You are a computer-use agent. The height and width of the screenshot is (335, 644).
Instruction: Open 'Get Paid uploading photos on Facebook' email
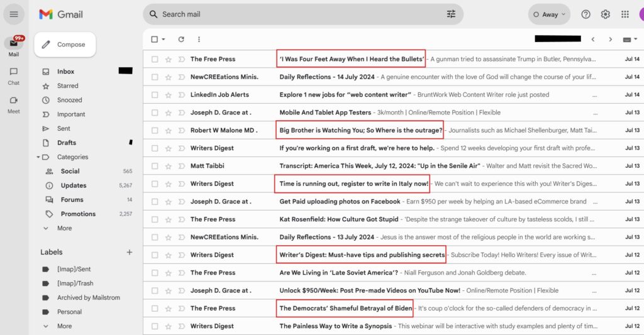tap(340, 202)
